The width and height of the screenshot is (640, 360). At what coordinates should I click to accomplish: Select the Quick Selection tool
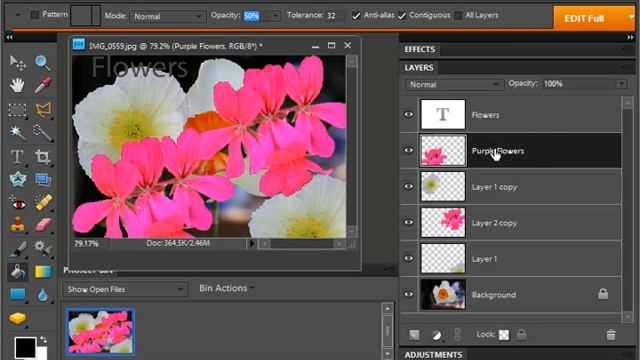pyautogui.click(x=42, y=133)
